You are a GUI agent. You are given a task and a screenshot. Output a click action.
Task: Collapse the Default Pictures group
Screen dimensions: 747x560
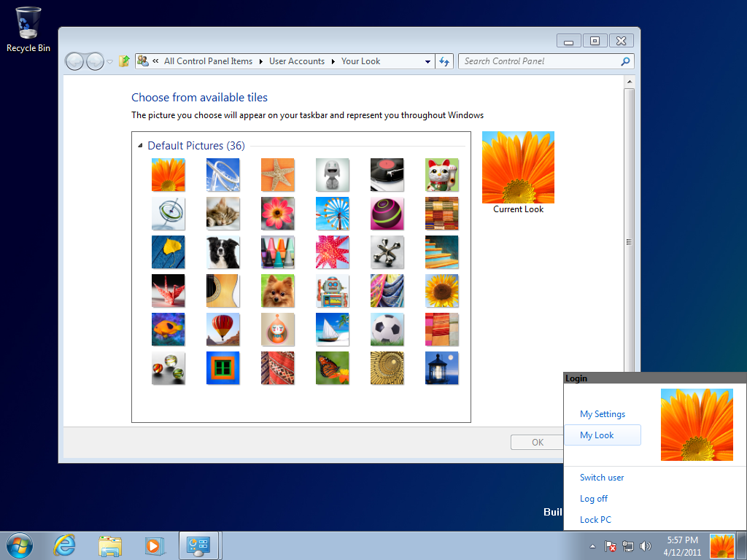(140, 146)
